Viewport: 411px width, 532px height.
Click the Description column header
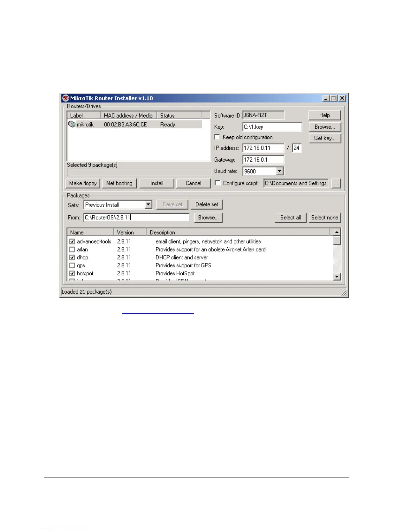pos(238,232)
